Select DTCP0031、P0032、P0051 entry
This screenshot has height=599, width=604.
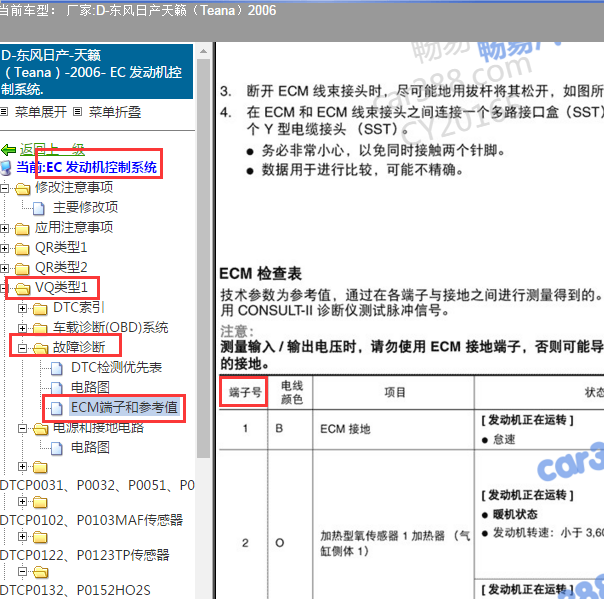point(97,485)
